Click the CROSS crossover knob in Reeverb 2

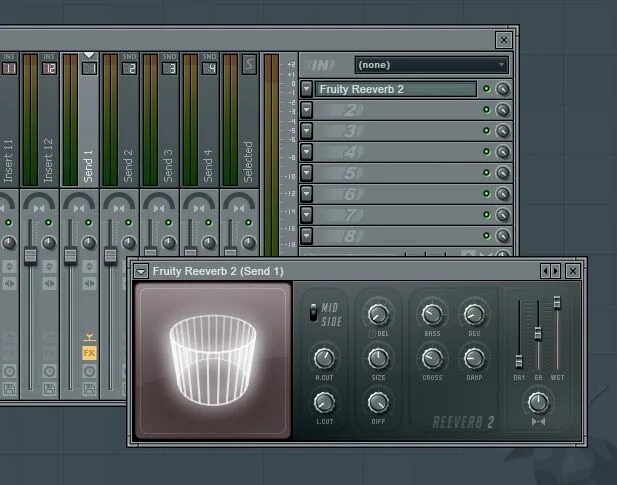point(432,358)
